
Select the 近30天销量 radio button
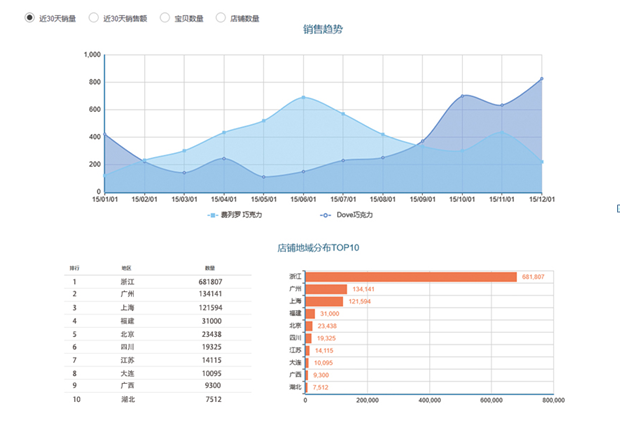pos(29,18)
